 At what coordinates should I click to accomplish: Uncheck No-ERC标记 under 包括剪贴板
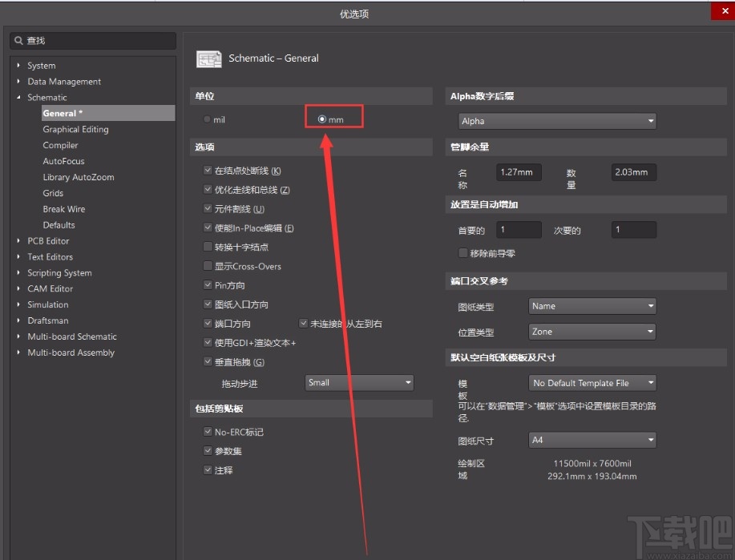point(208,432)
